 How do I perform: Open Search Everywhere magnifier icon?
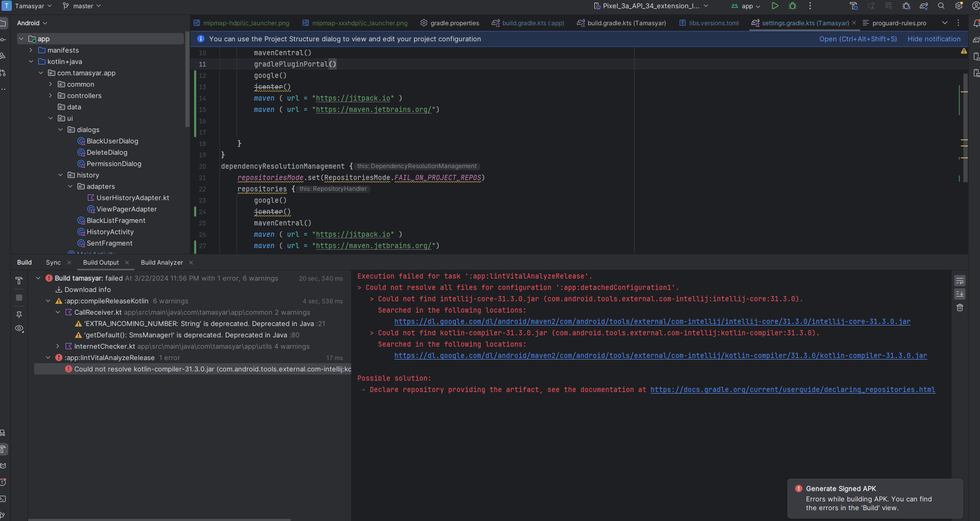[941, 6]
